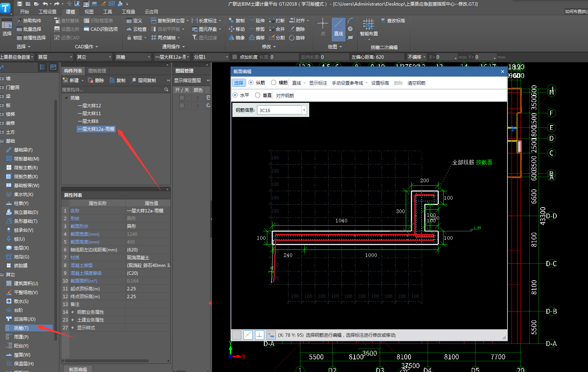Click the 新建 button in component list
Screen dimensions: 588x372
pyautogui.click(x=73, y=81)
